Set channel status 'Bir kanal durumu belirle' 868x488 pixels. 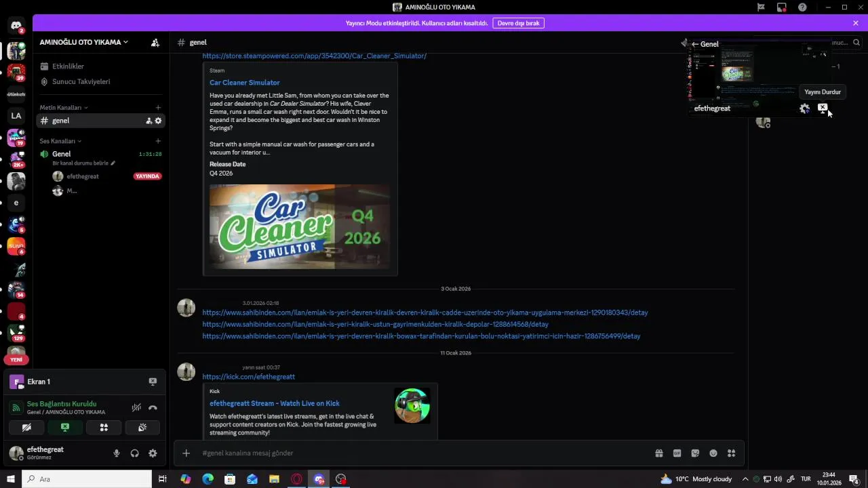(84, 163)
